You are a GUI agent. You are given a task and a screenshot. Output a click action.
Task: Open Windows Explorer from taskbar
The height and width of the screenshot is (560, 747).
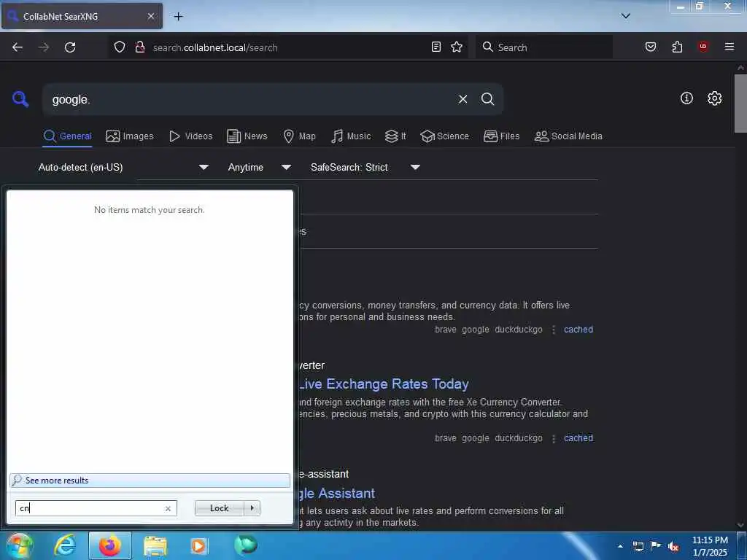pyautogui.click(x=155, y=545)
